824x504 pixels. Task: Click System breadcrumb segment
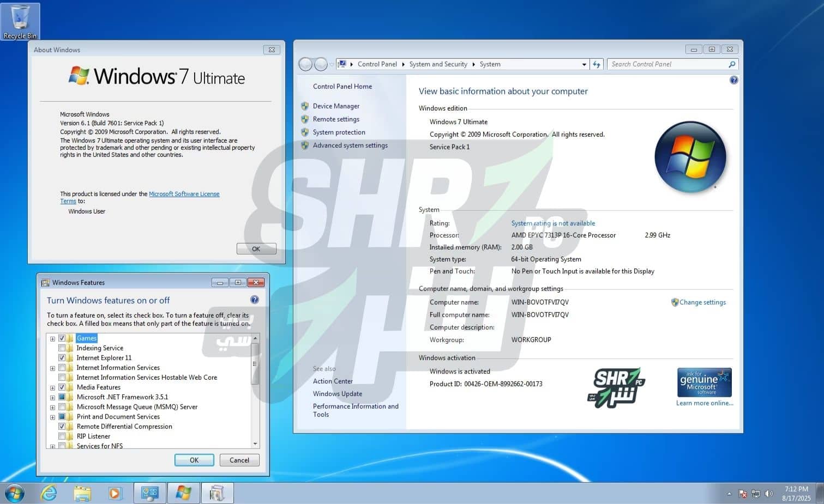click(x=490, y=64)
